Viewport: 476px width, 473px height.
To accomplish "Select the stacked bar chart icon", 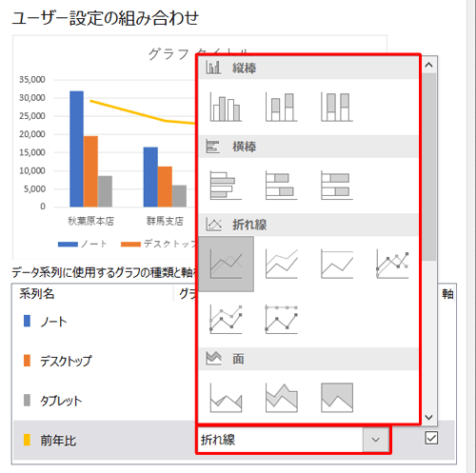I will pos(282,186).
